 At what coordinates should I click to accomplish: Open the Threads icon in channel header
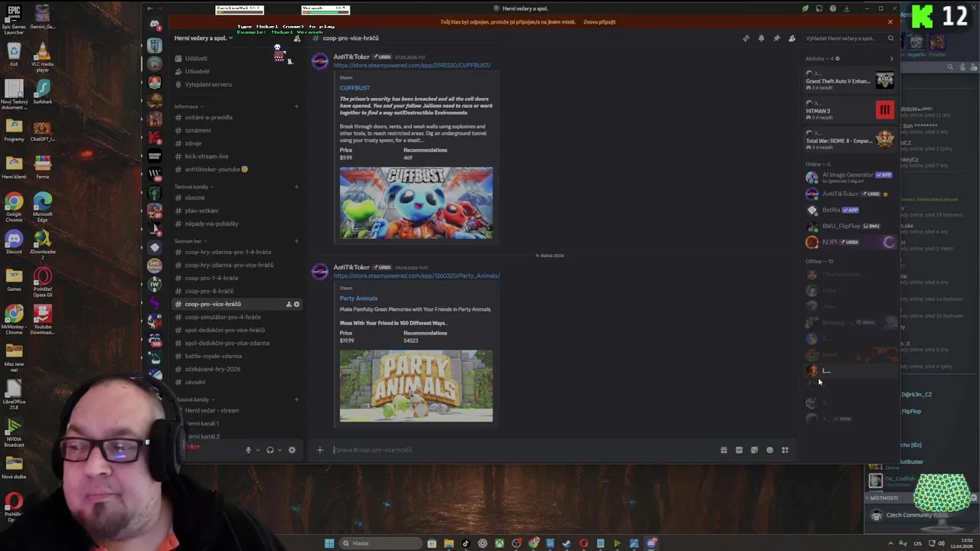point(746,38)
